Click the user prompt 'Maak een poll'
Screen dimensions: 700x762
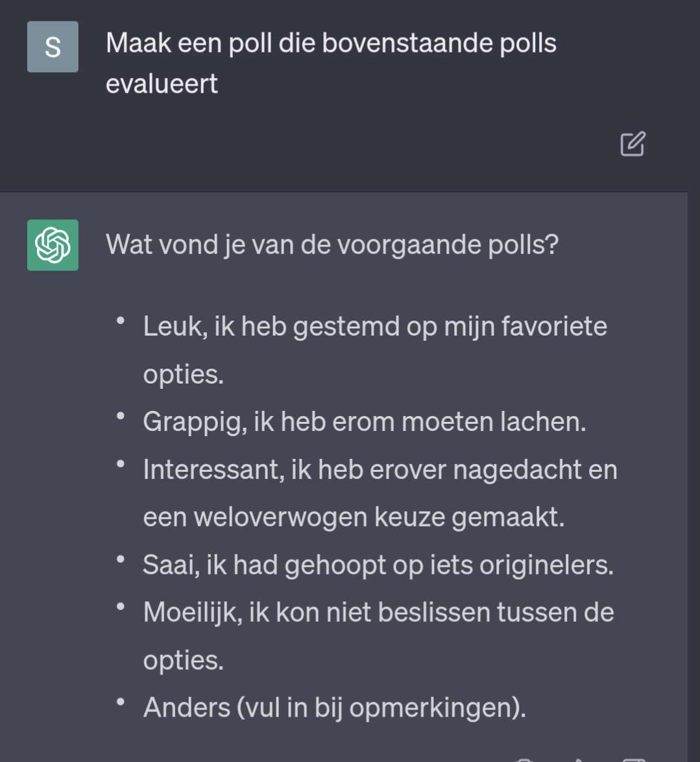[x=331, y=63]
